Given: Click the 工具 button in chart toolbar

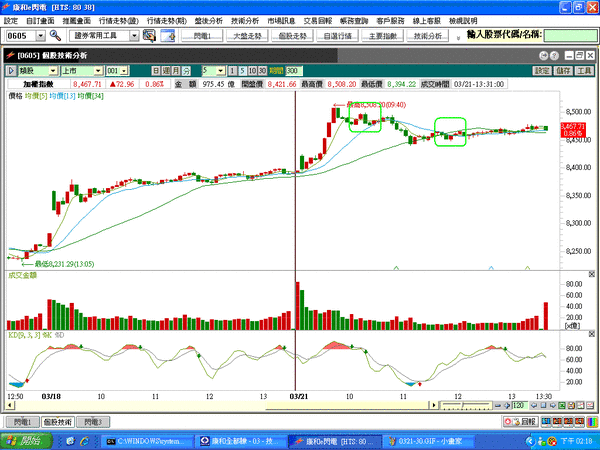Looking at the screenshot, I should 584,71.
